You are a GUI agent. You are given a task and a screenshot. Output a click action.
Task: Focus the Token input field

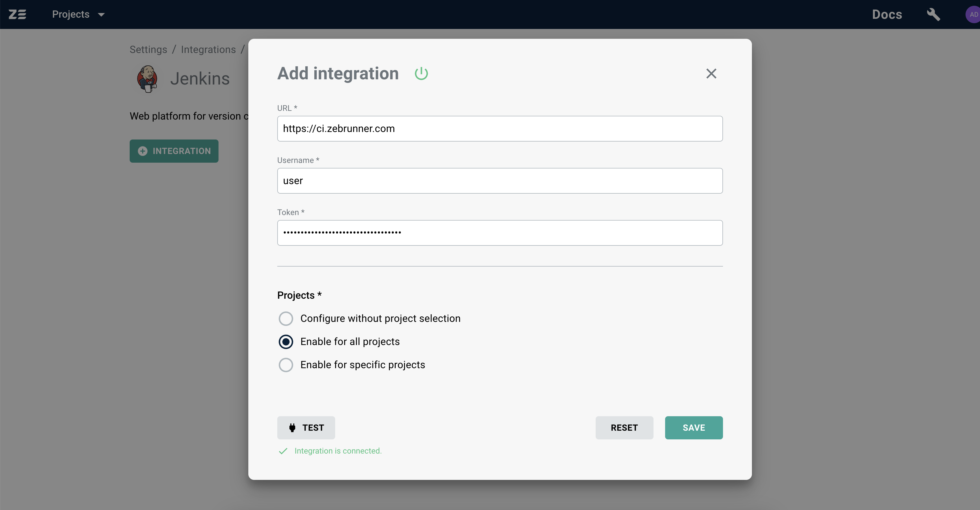(500, 233)
